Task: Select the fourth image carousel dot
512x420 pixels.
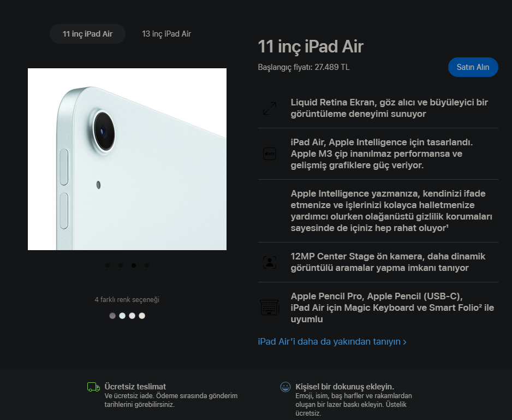Action: [147, 265]
